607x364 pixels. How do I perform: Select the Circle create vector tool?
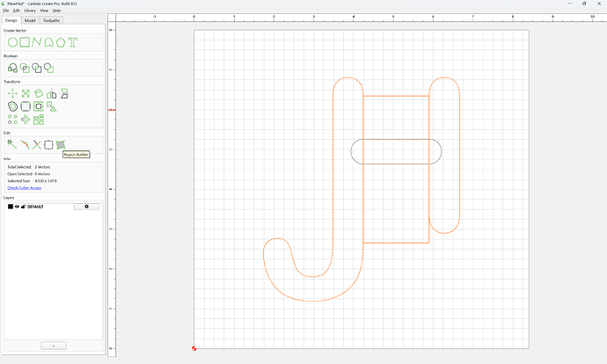coord(13,42)
